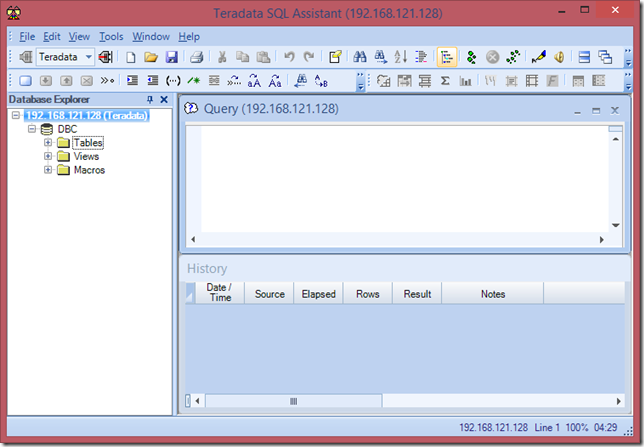Open a query file with the folder icon

coord(151,57)
